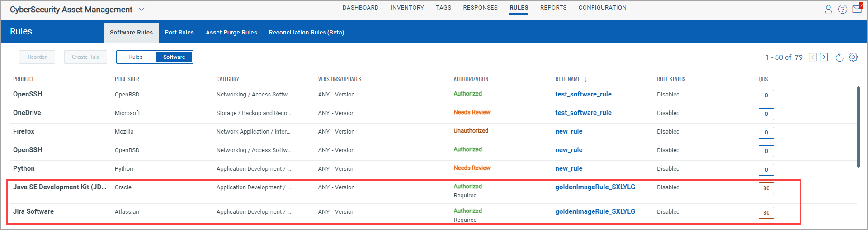Open new_rule link in Firefox row
The image size is (868, 230).
coord(569,131)
